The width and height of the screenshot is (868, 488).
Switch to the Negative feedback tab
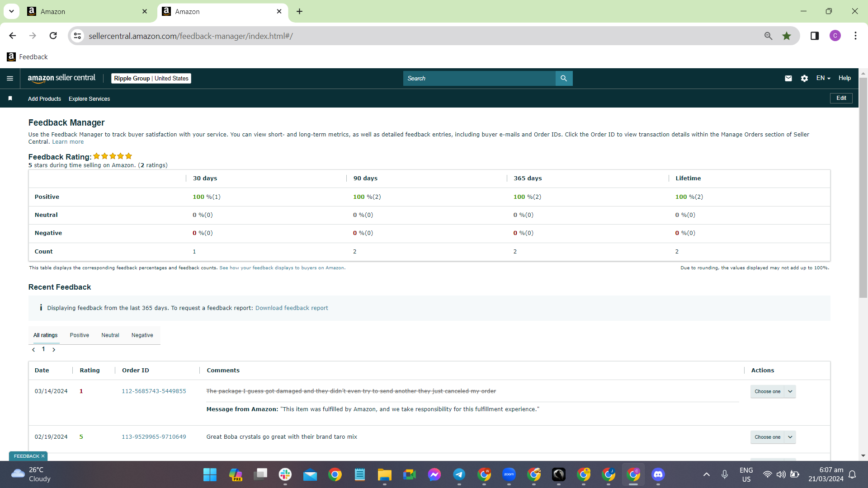pyautogui.click(x=142, y=335)
